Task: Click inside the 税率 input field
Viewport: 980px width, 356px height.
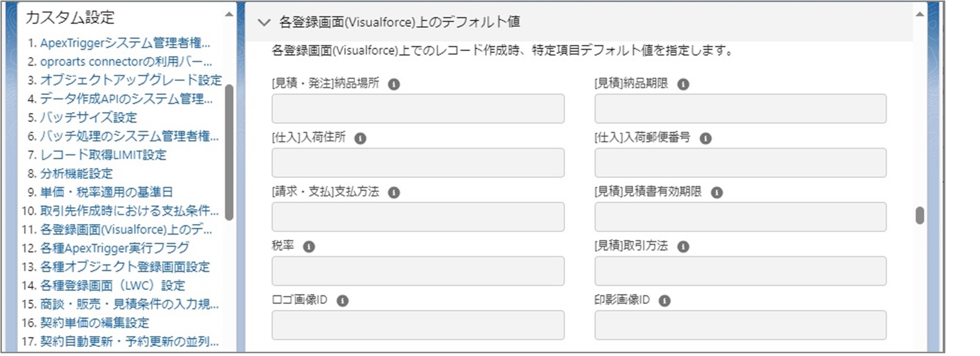Action: click(x=418, y=271)
